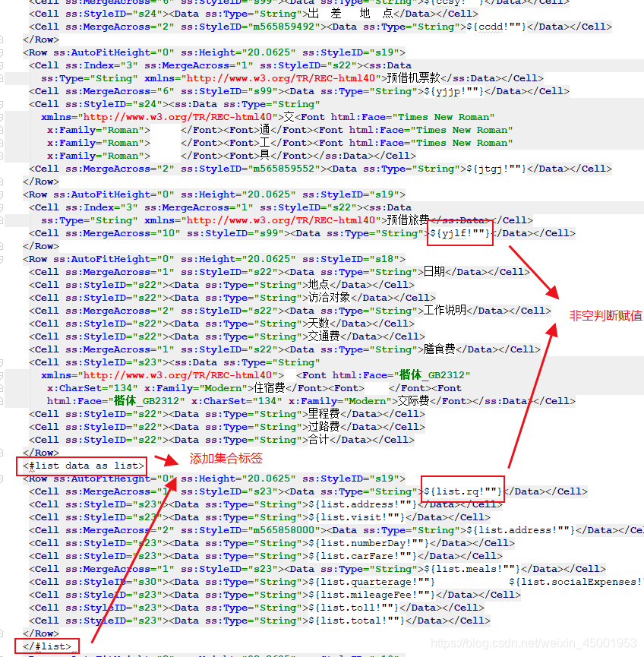
Task: Select the ${list.mileageFee!""} placeholder
Action: [371, 595]
